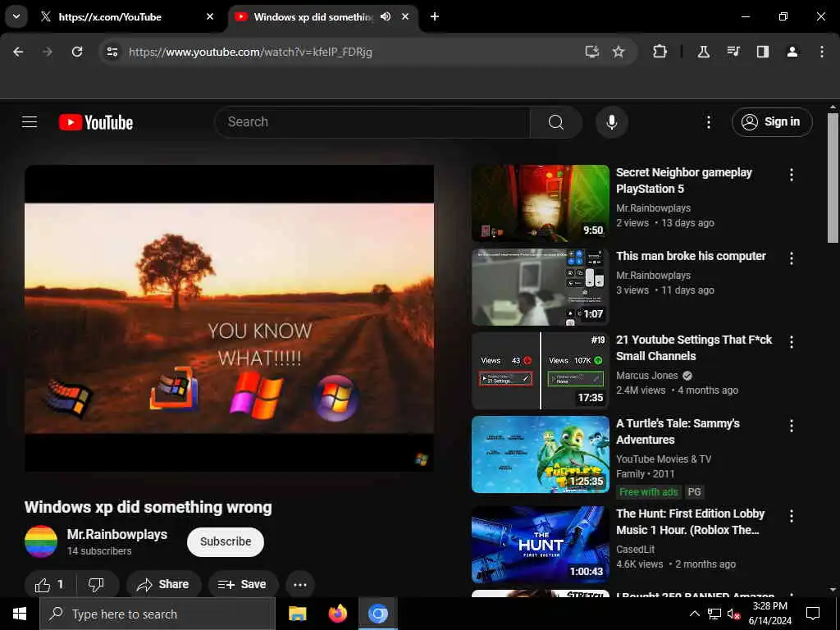This screenshot has width=840, height=630.
Task: Open Secret Neighbor gameplay thumbnail
Action: coord(540,203)
